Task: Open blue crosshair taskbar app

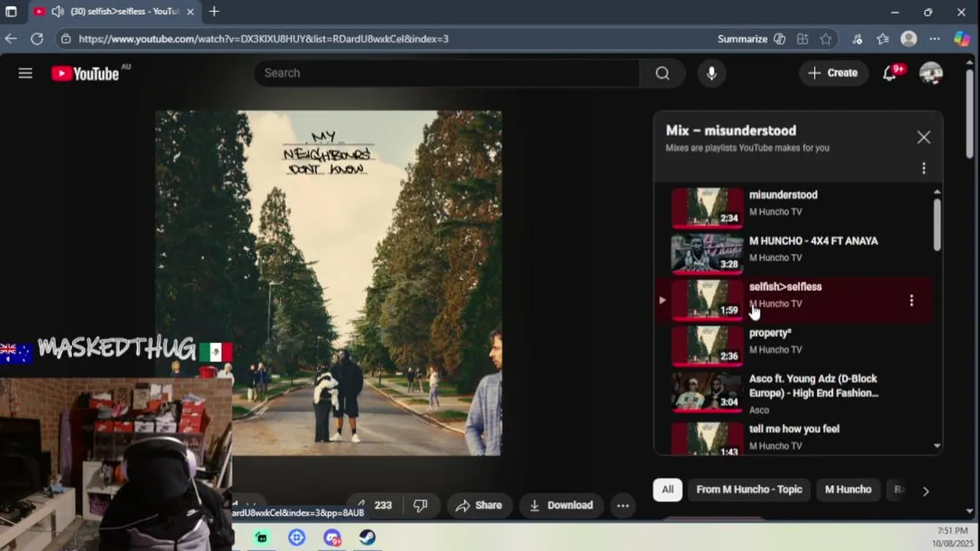Action: [297, 537]
